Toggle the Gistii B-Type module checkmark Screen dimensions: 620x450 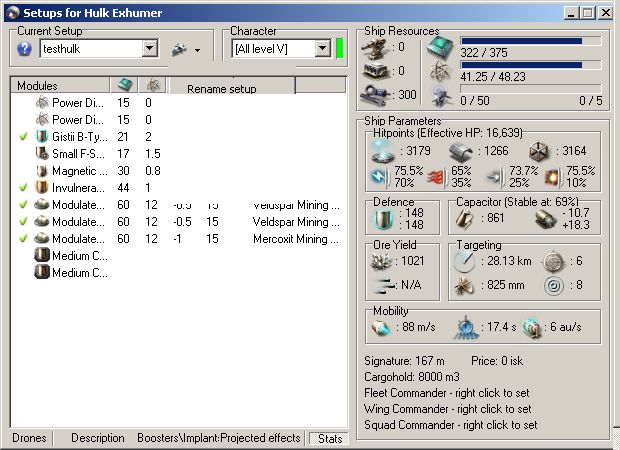click(23, 136)
